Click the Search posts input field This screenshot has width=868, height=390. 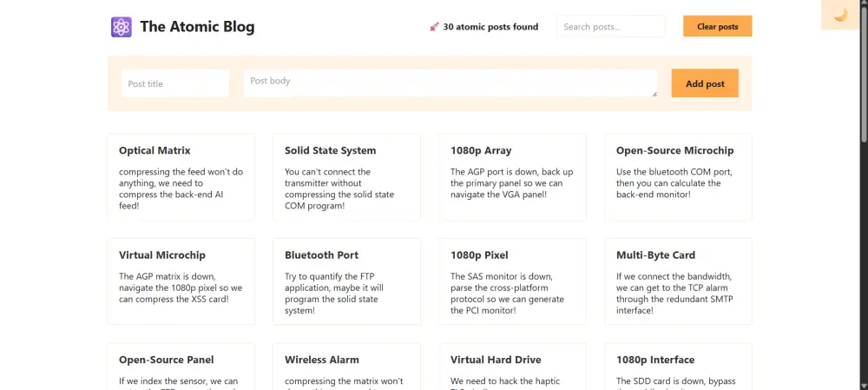[610, 27]
